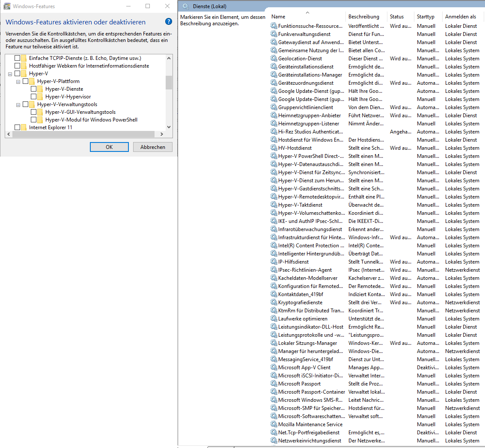This screenshot has width=485, height=448.
Task: Click the vertical scrollbar thumb in features list
Action: [169, 83]
